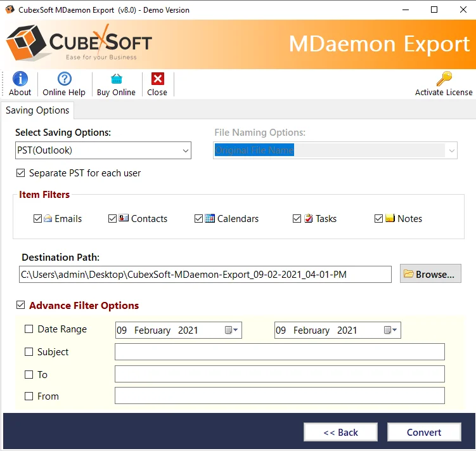Click Browse to choose destination folder

430,274
